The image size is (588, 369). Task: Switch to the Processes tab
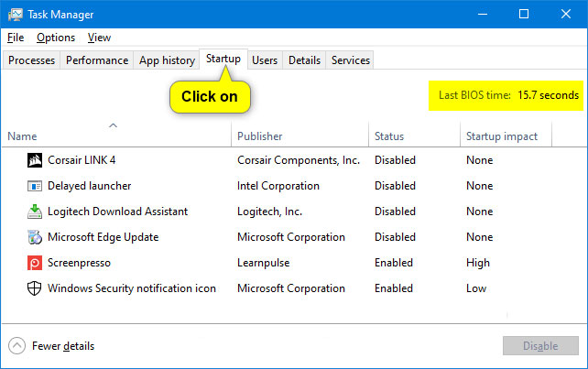(31, 60)
